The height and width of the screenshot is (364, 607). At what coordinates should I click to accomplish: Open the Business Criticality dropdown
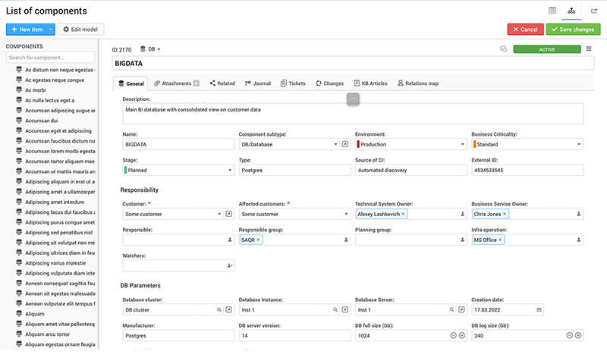coord(578,144)
